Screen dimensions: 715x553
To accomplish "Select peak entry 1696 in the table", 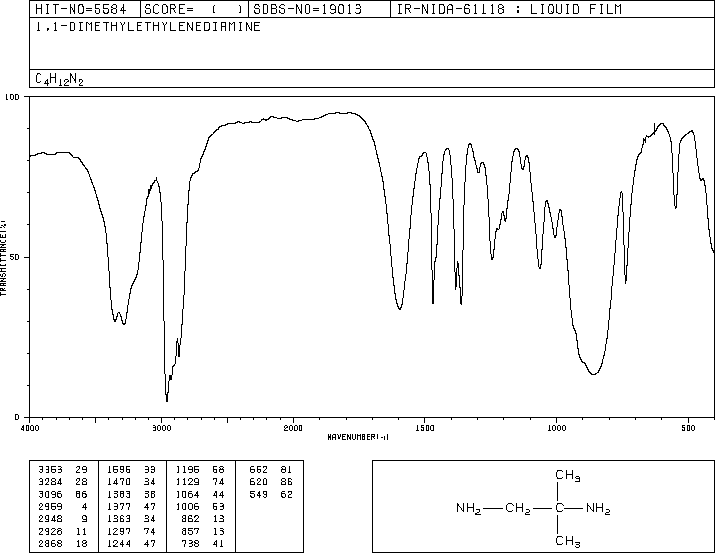I will point(131,469).
